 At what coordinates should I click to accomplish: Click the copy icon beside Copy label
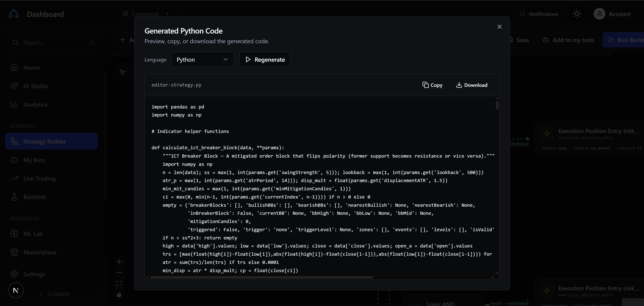425,85
